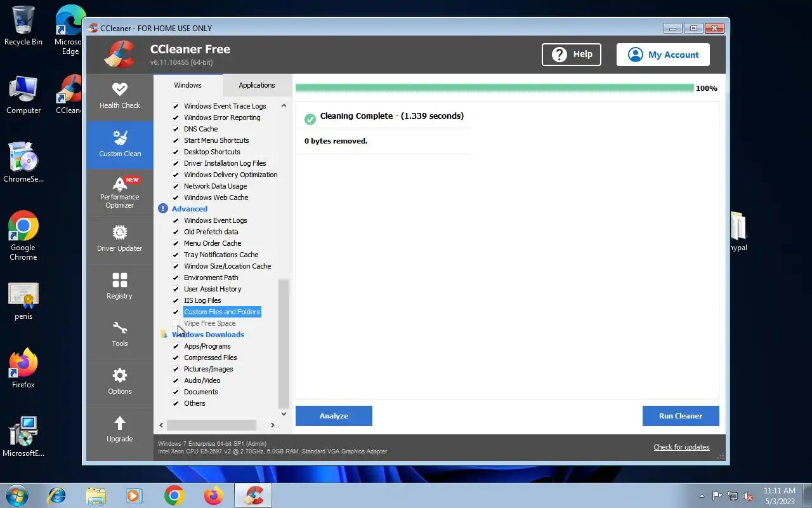Click the Windows Downloads folder icon
812x508 pixels.
163,335
